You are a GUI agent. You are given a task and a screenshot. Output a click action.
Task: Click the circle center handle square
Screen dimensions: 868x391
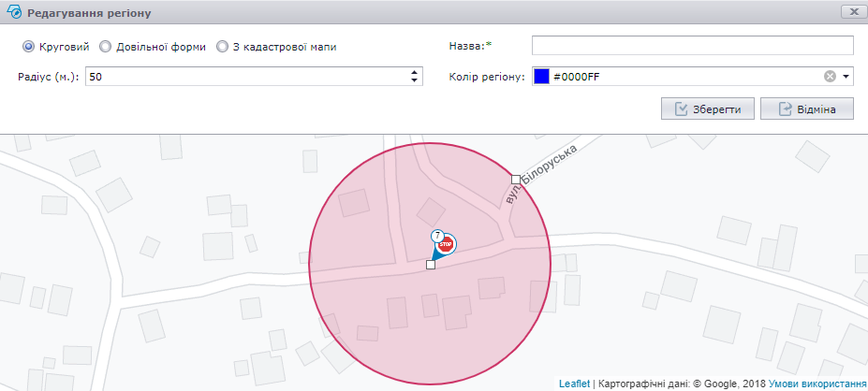(431, 265)
